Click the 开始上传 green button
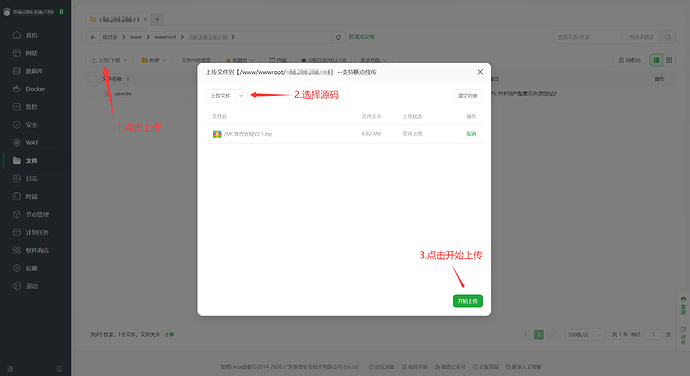This screenshot has width=690, height=376. tap(467, 301)
